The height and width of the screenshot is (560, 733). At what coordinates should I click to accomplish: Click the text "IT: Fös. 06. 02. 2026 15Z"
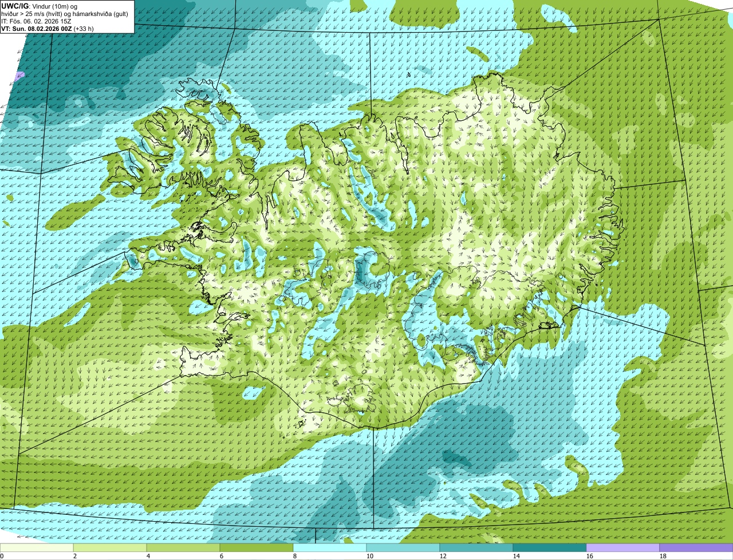click(36, 21)
